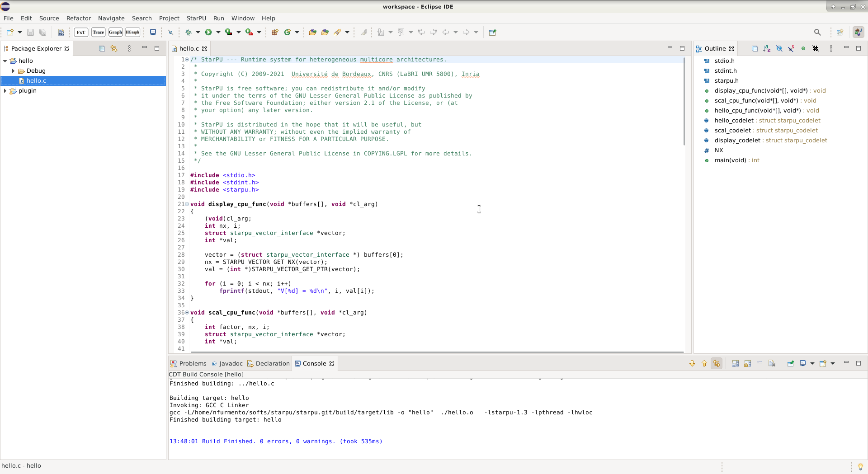The image size is (868, 474).
Task: Click the FxT StarPU toolbar button
Action: point(81,32)
